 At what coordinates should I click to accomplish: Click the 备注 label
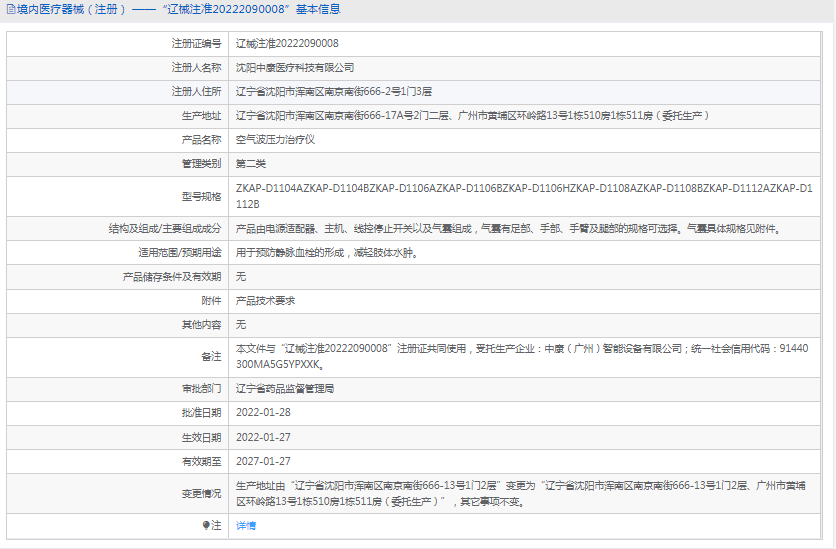pos(211,357)
